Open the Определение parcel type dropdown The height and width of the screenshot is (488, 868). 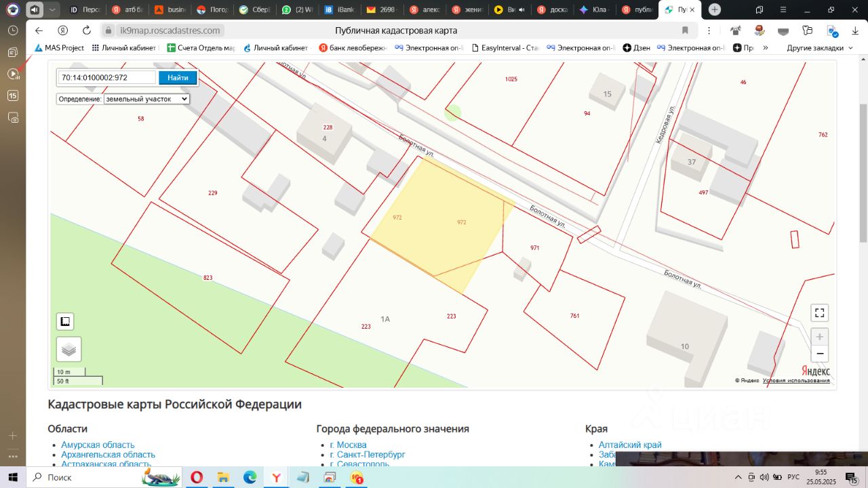pyautogui.click(x=146, y=99)
